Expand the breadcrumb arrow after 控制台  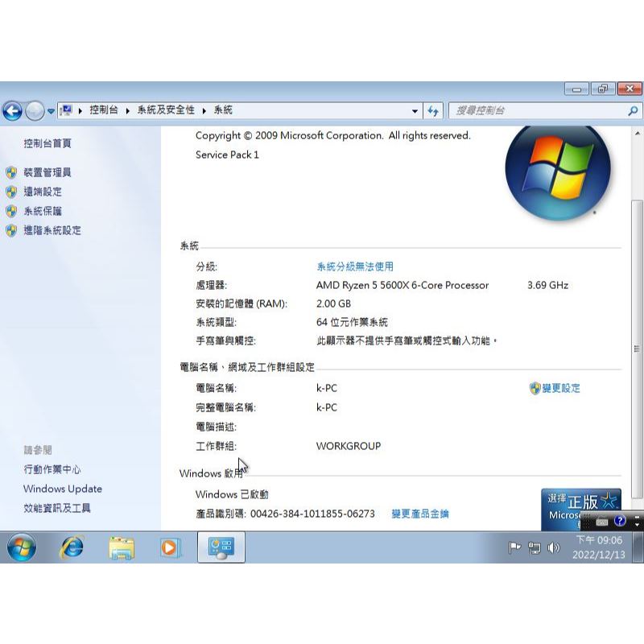(128, 110)
